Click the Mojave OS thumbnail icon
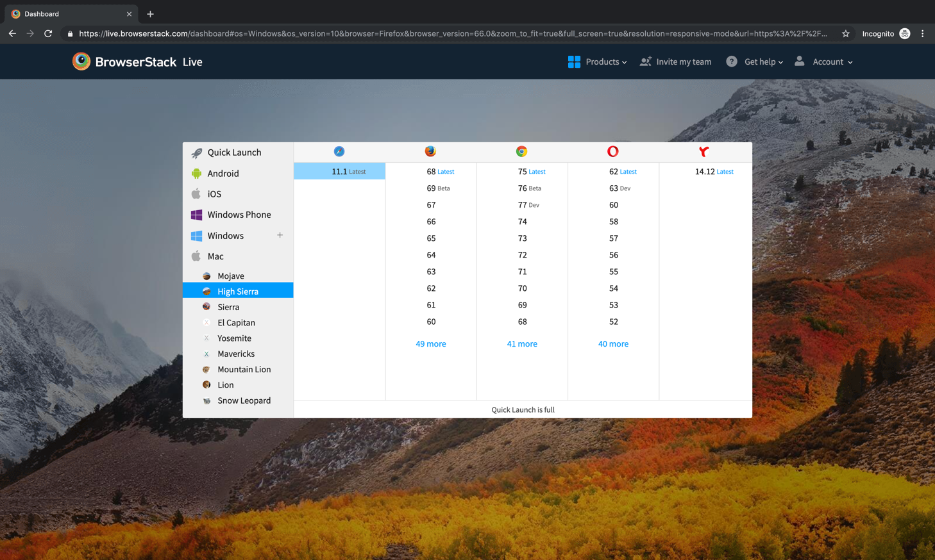The height and width of the screenshot is (560, 935). tap(206, 276)
